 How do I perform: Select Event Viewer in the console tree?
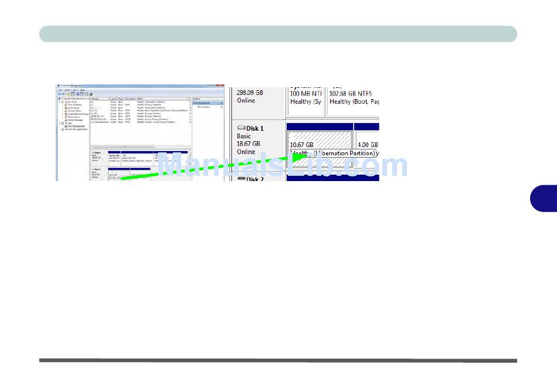(73, 108)
